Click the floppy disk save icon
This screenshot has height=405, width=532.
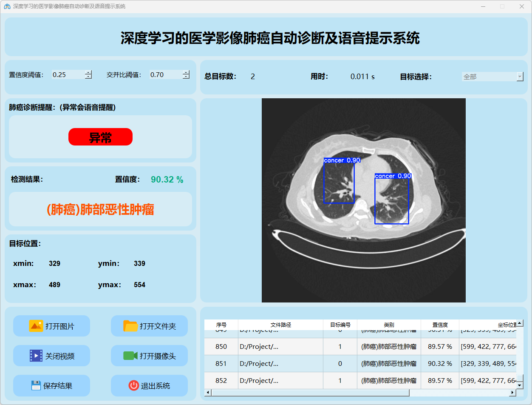36,385
